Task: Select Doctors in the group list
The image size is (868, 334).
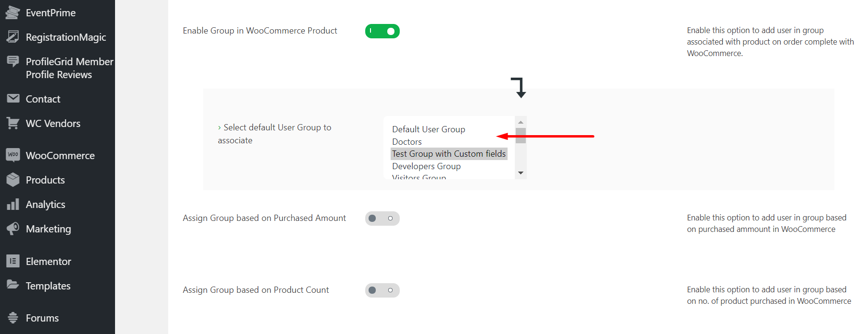Action: point(407,142)
